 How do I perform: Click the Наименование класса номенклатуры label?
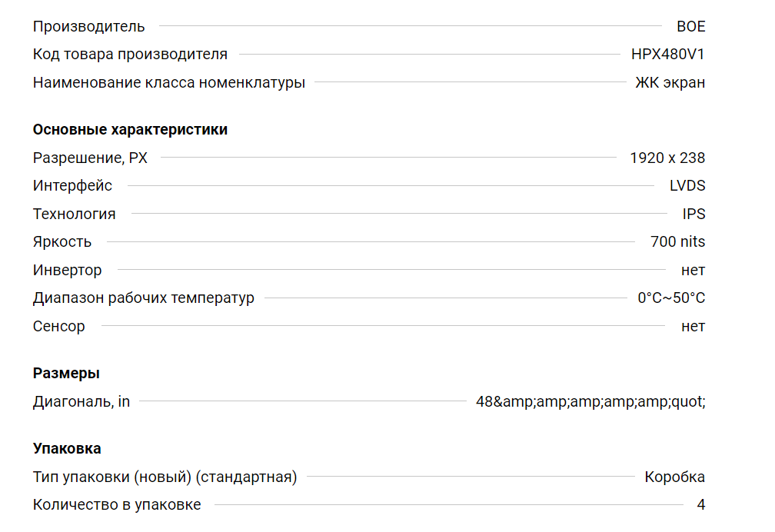169,82
